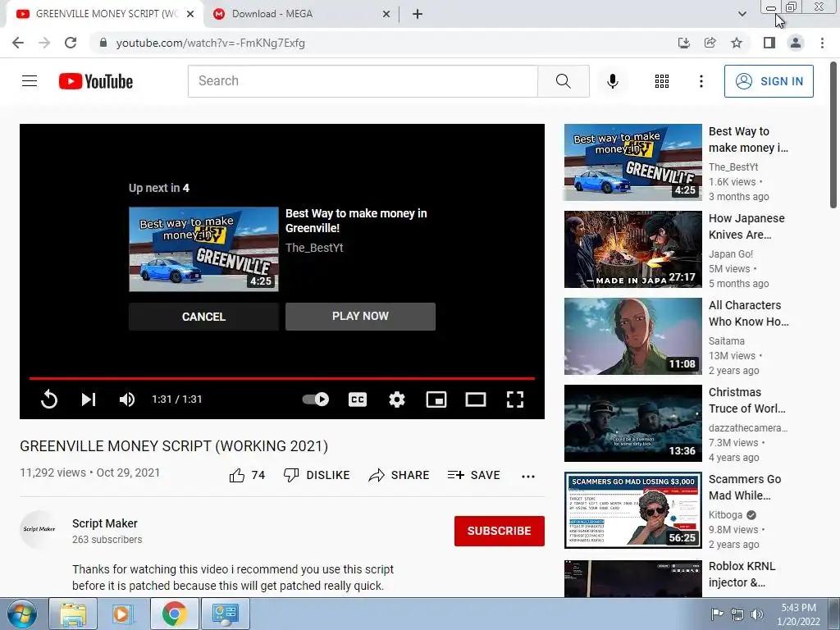Subscribe to Script Maker channel
The image size is (840, 630).
(x=500, y=531)
